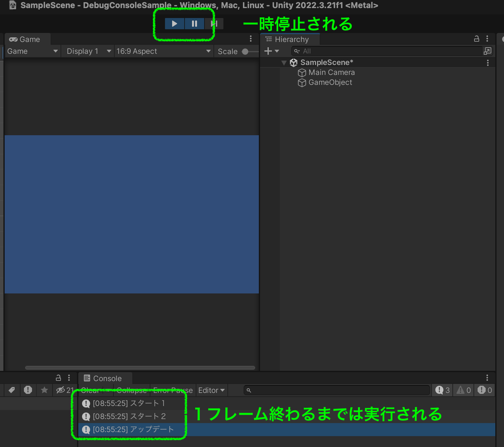
Task: Switch to the Game tab
Action: [x=27, y=39]
